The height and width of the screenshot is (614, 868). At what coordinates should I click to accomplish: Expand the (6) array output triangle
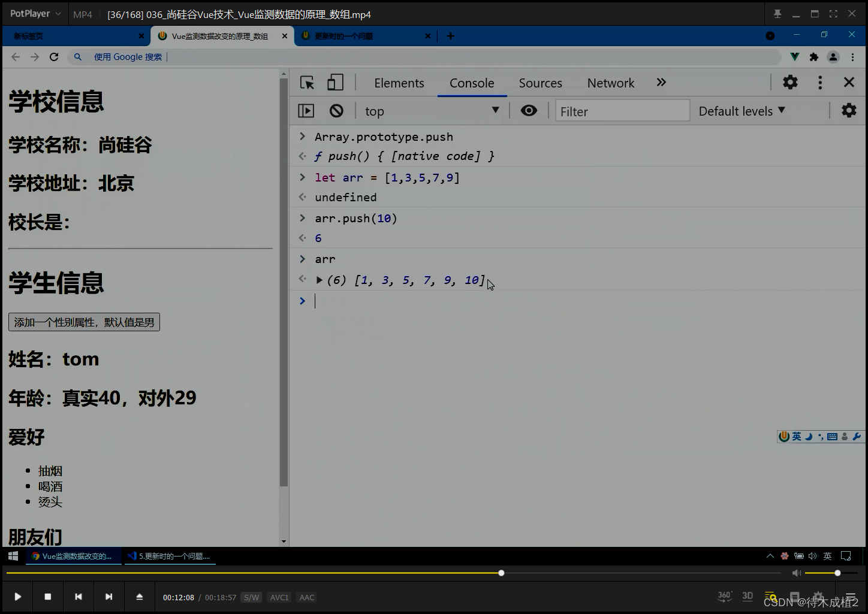pos(320,280)
